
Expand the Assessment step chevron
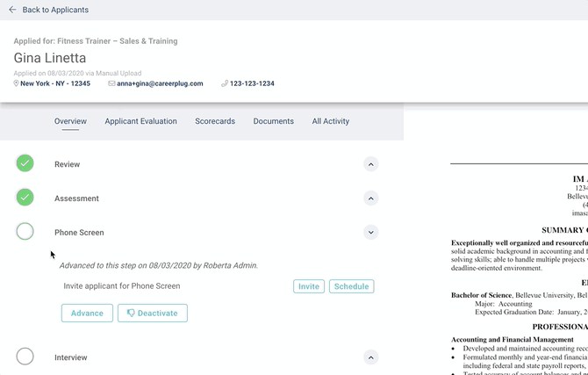tap(371, 198)
